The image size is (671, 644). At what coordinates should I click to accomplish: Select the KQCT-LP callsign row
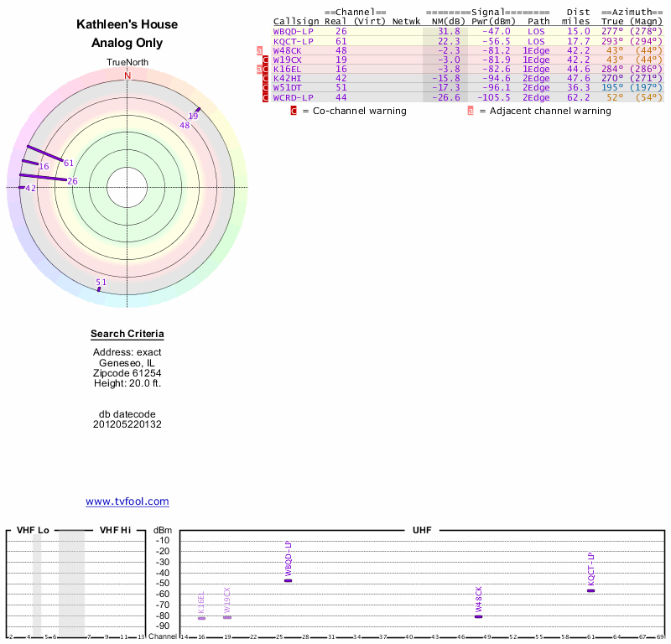coord(294,41)
